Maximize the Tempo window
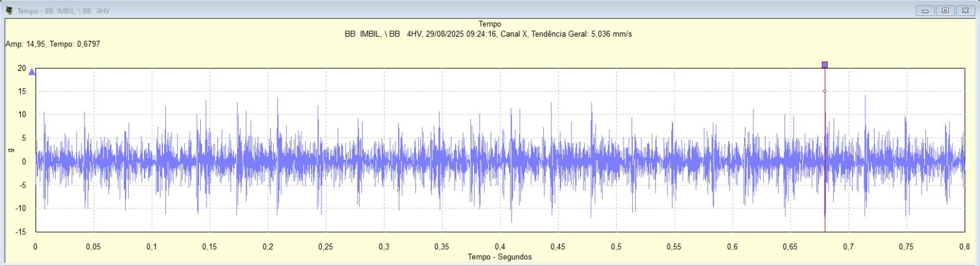This screenshot has height=266, width=980. click(946, 10)
